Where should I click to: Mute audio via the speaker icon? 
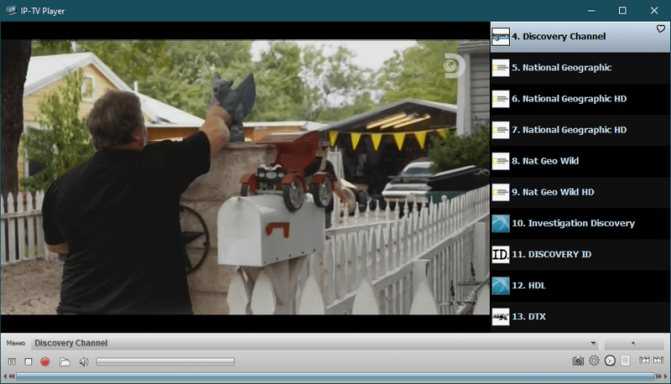point(84,362)
